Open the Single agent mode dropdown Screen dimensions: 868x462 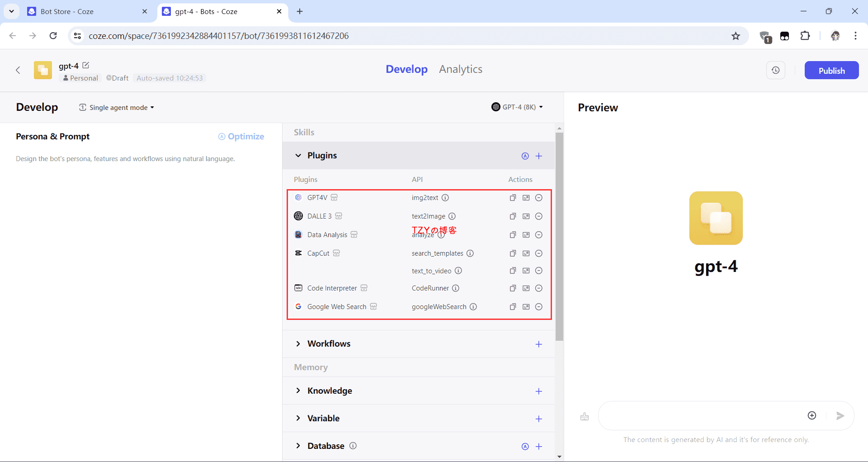tap(117, 107)
